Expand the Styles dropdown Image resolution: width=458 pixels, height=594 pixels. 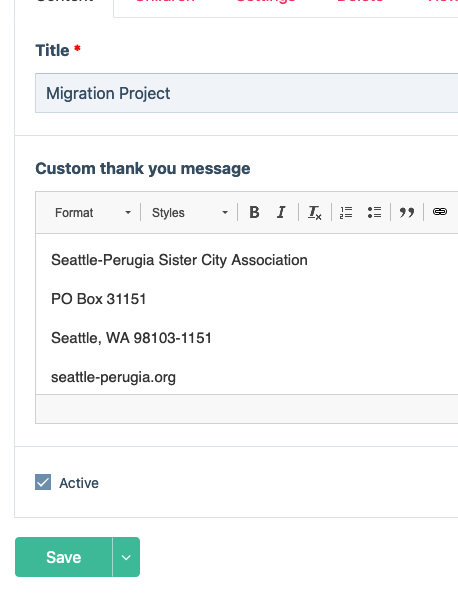pyautogui.click(x=189, y=213)
